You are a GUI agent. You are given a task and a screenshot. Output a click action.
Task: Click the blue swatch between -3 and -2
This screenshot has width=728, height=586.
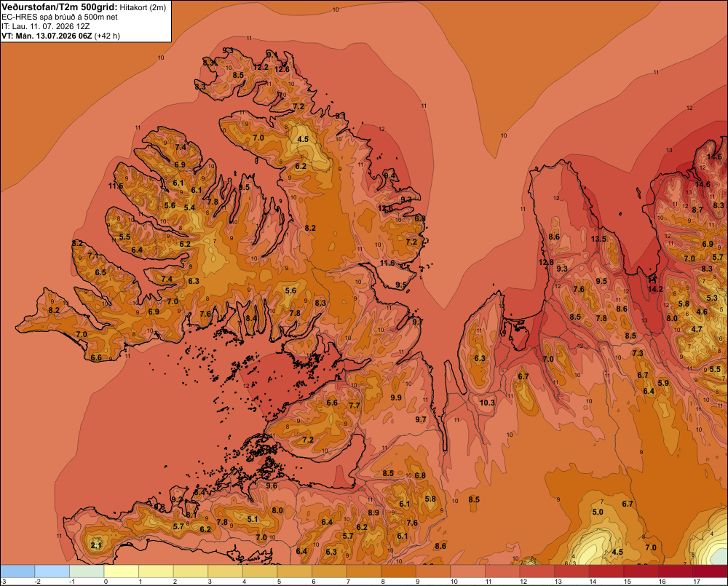17,571
